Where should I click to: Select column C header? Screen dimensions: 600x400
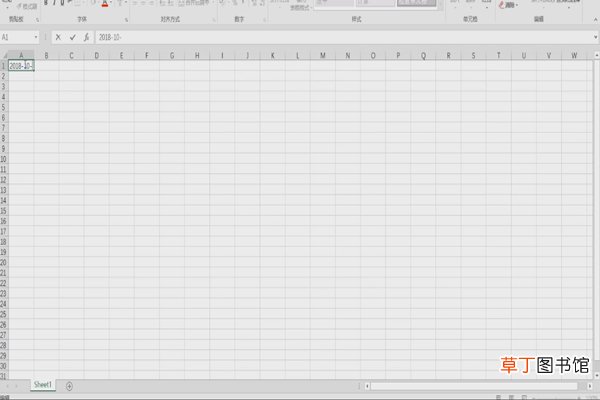[71, 56]
